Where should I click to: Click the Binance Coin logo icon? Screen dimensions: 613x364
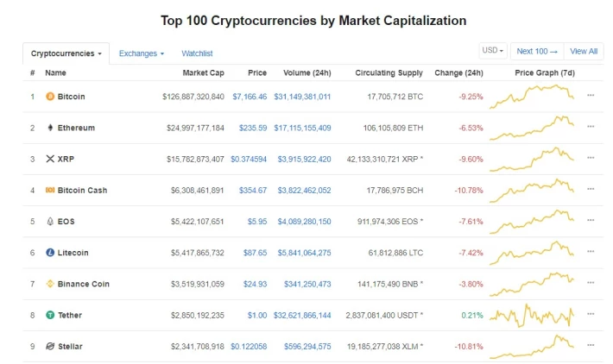point(50,284)
